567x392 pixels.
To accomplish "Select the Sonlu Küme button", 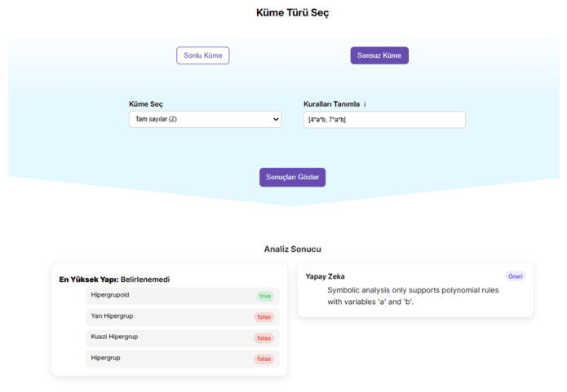I will coord(202,55).
